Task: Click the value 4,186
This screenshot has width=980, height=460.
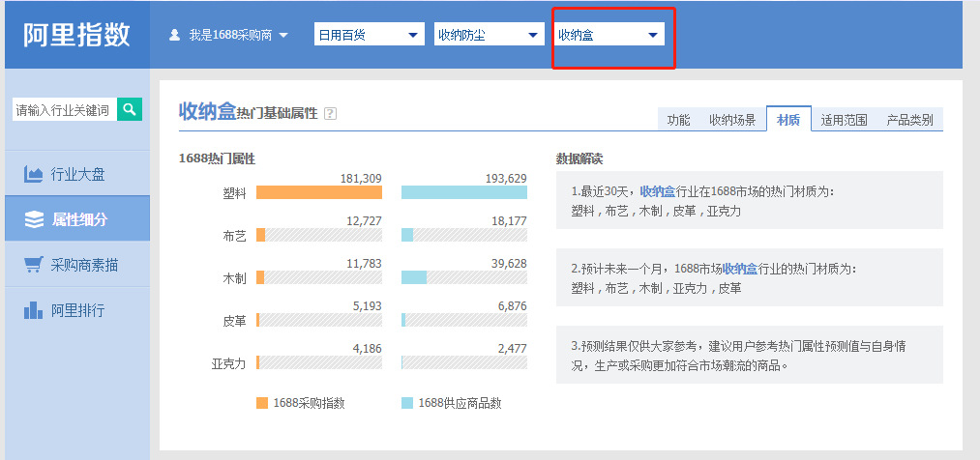Action: (x=367, y=348)
